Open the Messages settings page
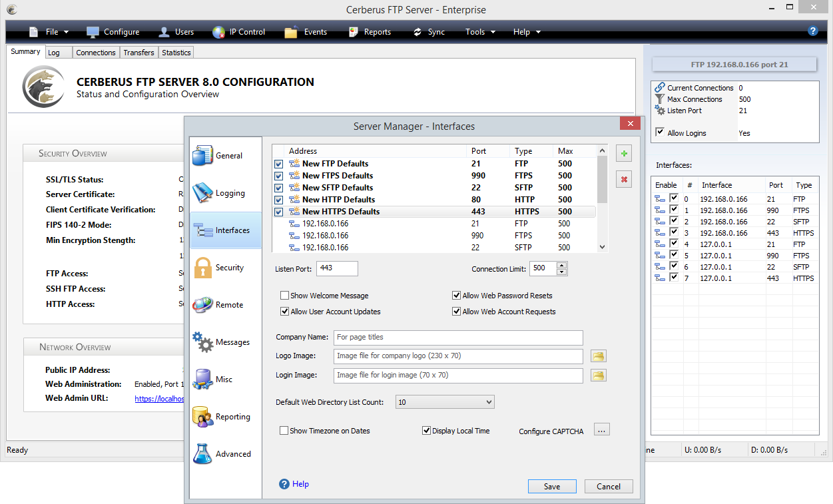This screenshot has height=504, width=833. pos(226,342)
